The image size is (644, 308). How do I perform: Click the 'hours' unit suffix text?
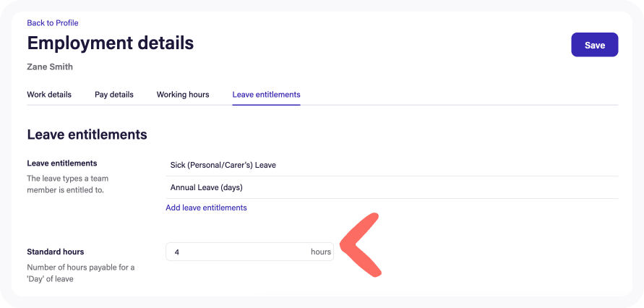click(321, 252)
